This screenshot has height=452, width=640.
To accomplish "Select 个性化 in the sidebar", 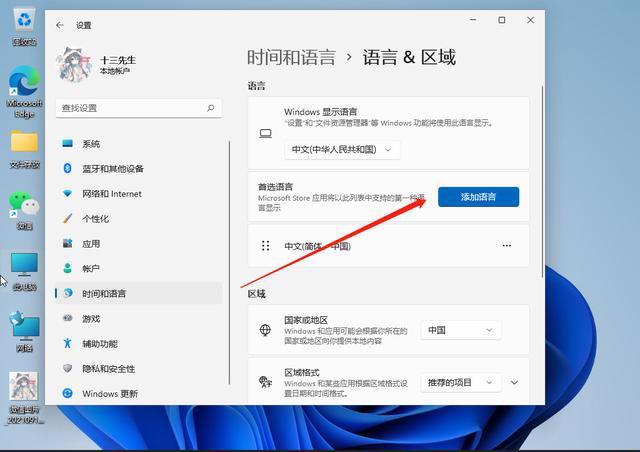I will click(x=139, y=218).
